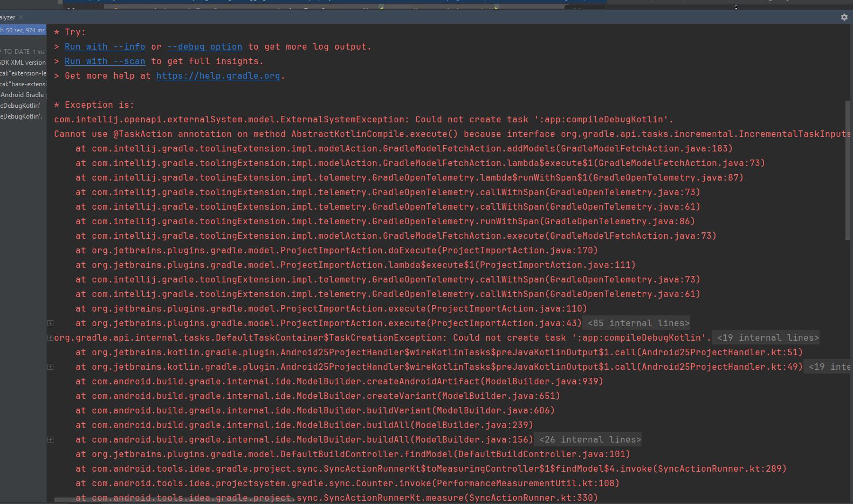Image resolution: width=853 pixels, height=504 pixels.
Task: Click the GradleOpenTelemetry.java:87 stack line
Action: pyautogui.click(x=409, y=178)
